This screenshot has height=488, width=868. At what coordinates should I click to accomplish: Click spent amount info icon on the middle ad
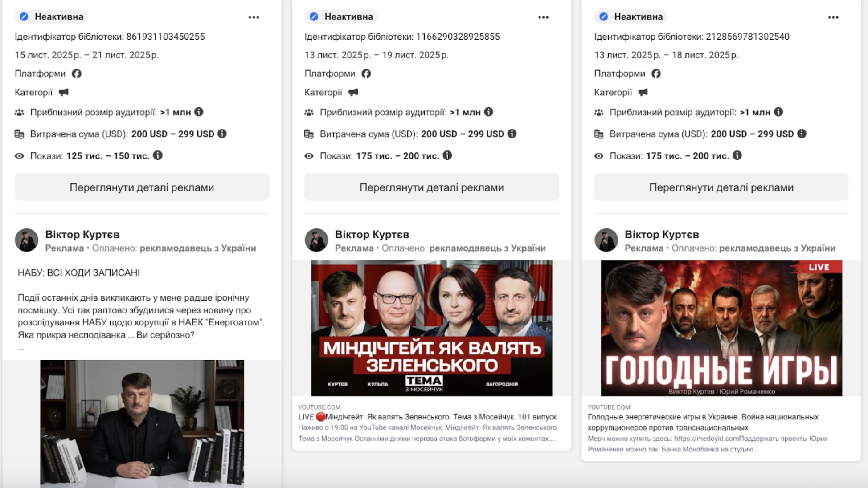[512, 134]
